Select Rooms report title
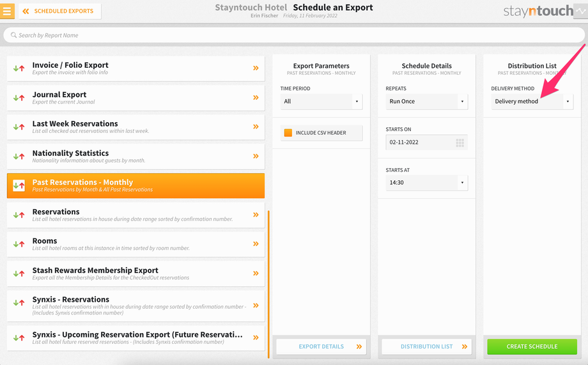 [x=45, y=241]
